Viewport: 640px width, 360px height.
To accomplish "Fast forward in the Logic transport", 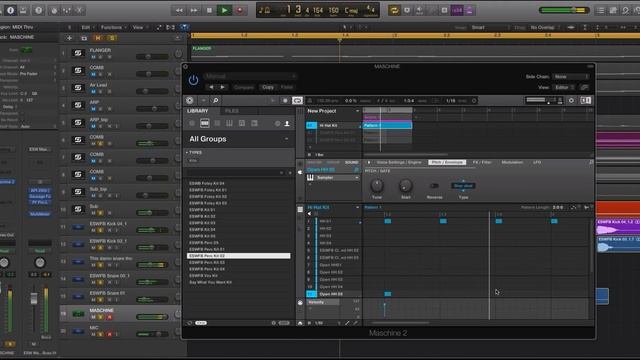I will [194, 10].
